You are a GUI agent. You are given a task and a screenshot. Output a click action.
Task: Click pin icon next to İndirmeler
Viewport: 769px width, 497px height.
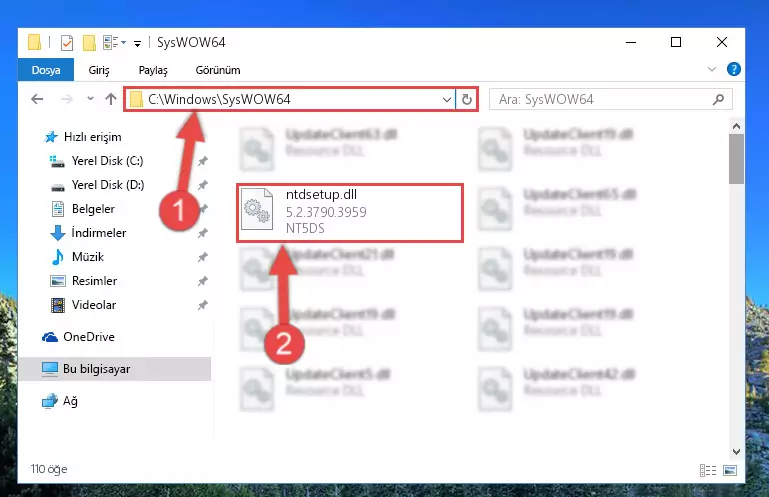click(x=203, y=233)
